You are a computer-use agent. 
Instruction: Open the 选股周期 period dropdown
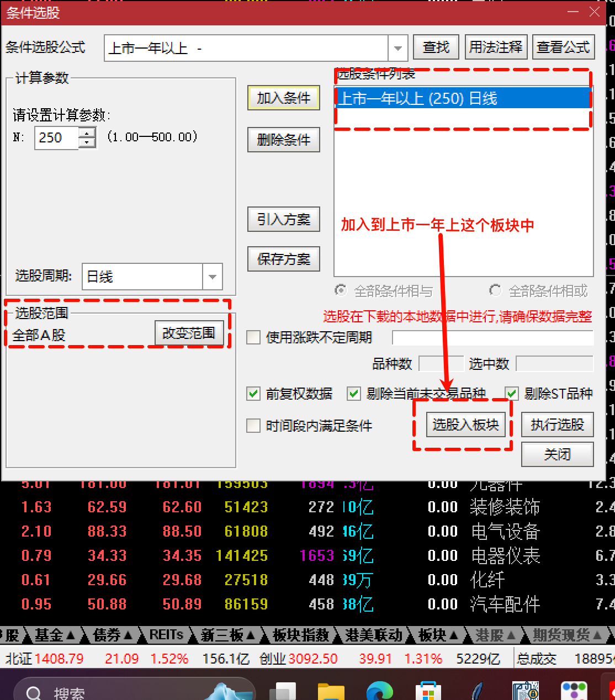[x=212, y=277]
